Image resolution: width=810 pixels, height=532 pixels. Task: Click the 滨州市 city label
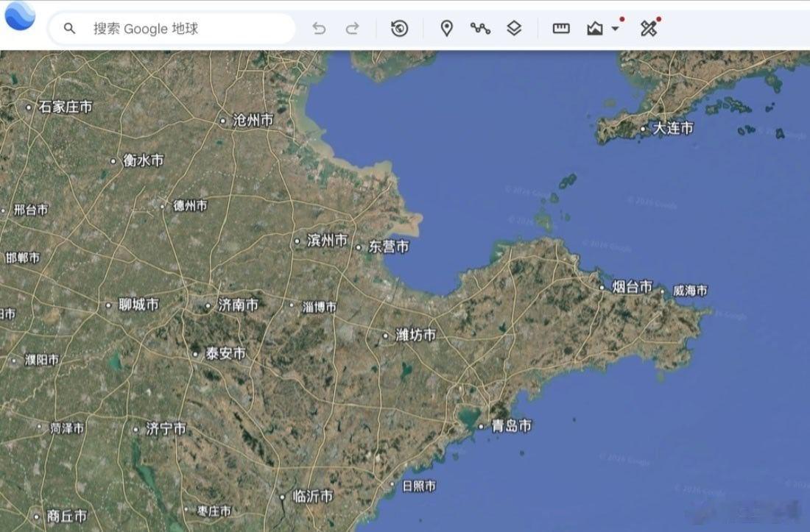click(x=327, y=241)
